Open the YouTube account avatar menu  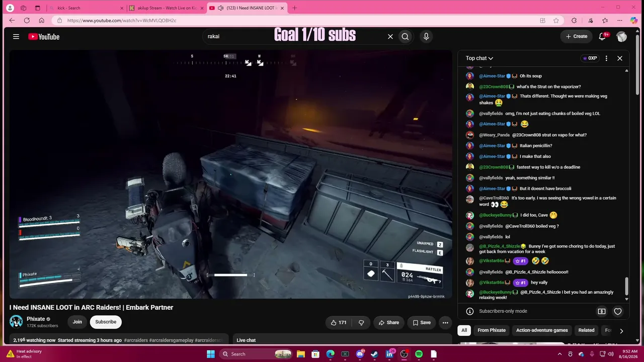coord(622,36)
